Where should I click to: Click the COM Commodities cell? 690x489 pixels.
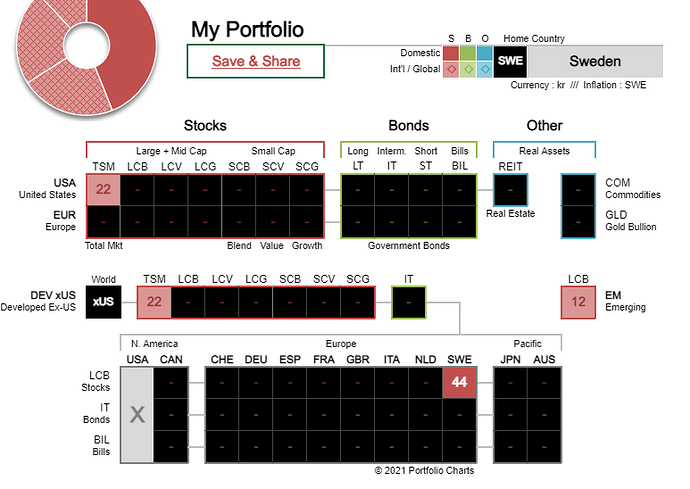[x=578, y=189]
